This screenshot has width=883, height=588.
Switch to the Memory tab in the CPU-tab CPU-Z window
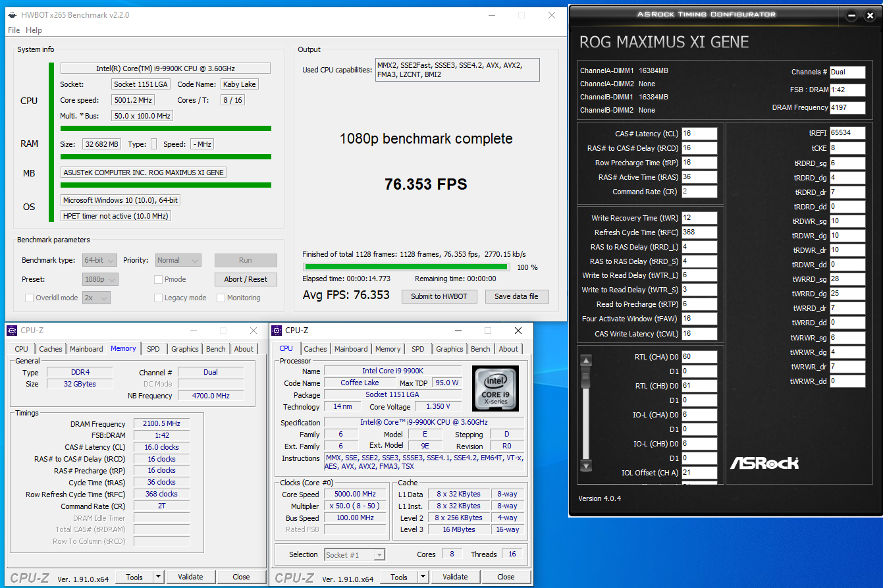coord(388,349)
